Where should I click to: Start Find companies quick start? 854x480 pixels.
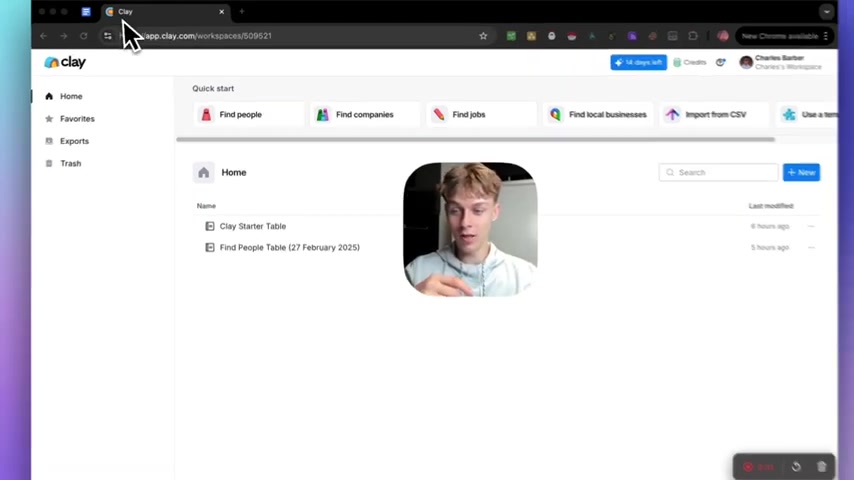[365, 114]
